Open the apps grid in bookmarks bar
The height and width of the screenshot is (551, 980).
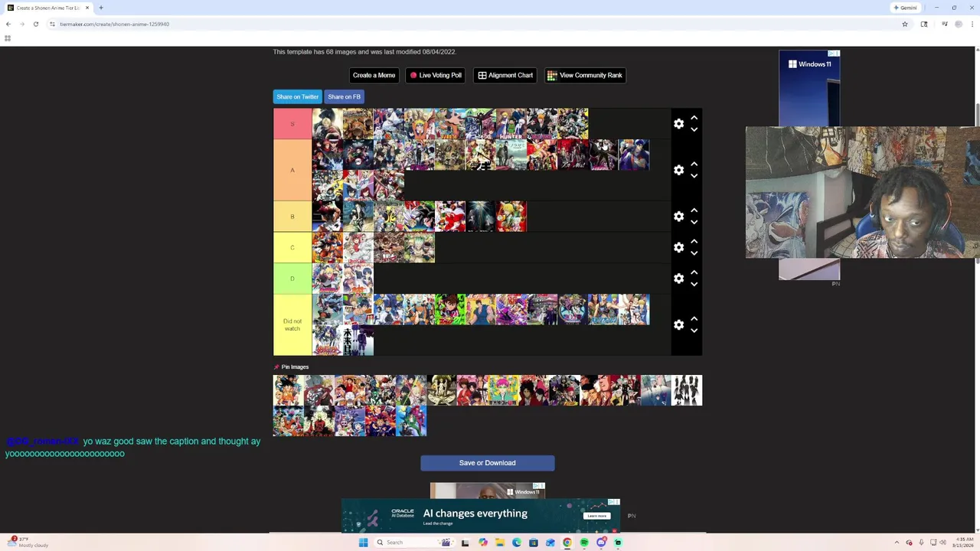click(x=8, y=38)
